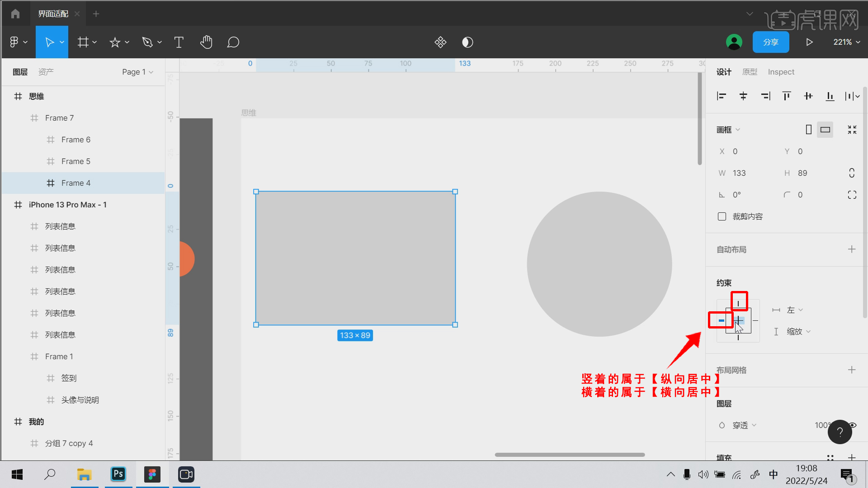This screenshot has width=868, height=488.
Task: Click the dark/light mode toggle icon
Action: coord(467,42)
